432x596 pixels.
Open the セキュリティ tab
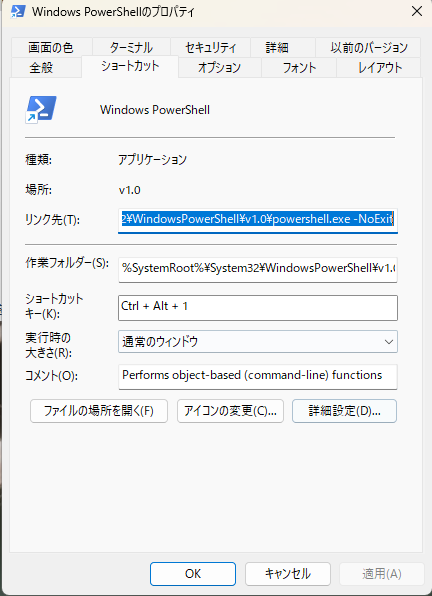point(210,48)
